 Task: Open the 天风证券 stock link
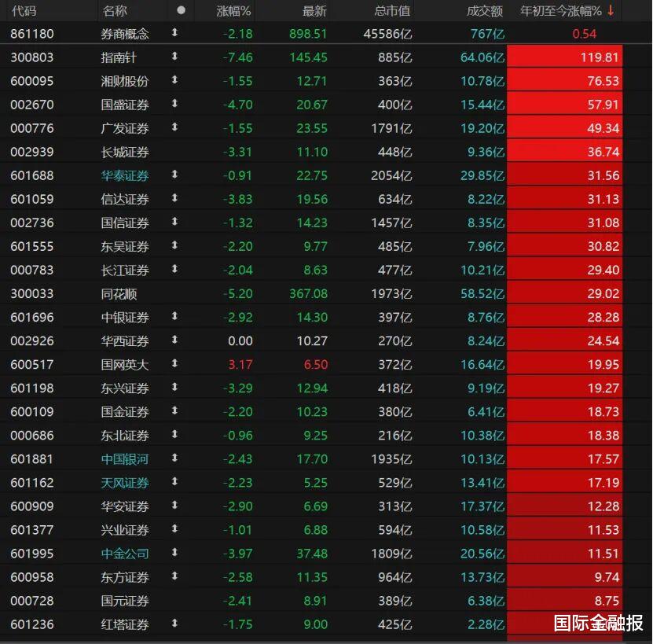click(124, 483)
